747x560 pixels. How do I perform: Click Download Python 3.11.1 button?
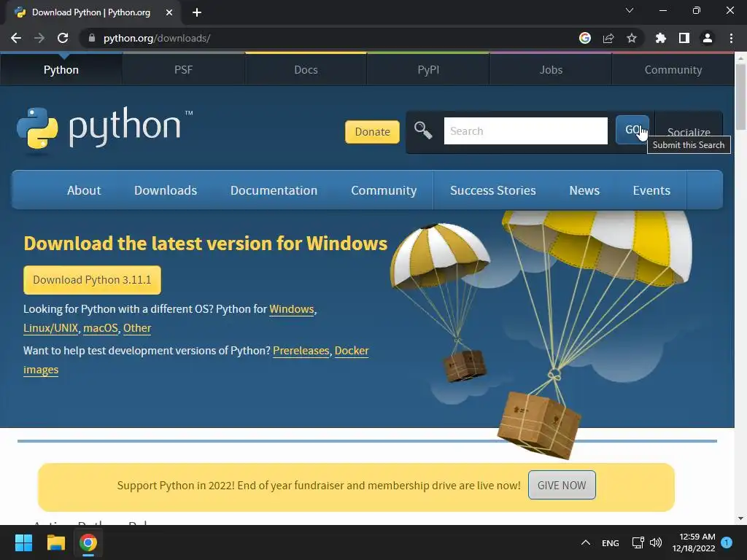92,279
